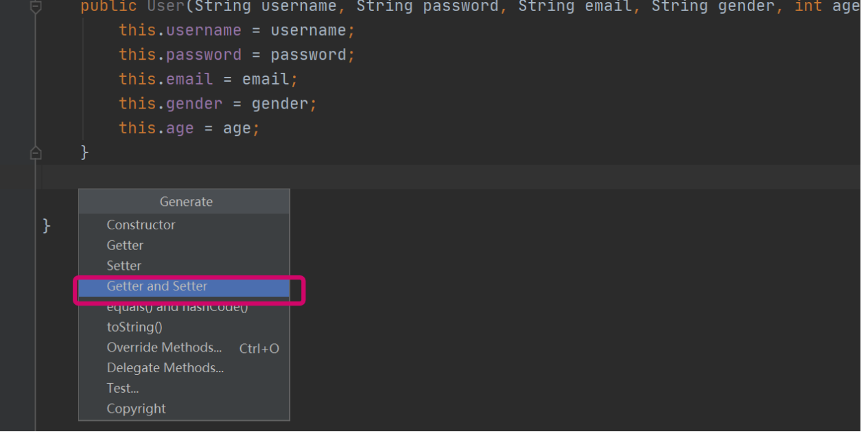
Task: Pick the Setter option
Action: [x=124, y=266]
